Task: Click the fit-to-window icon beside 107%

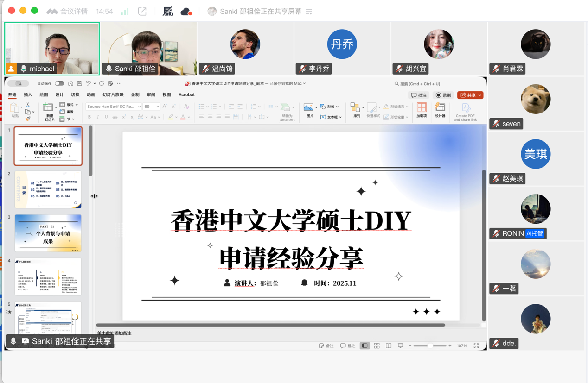Action: 476,346
